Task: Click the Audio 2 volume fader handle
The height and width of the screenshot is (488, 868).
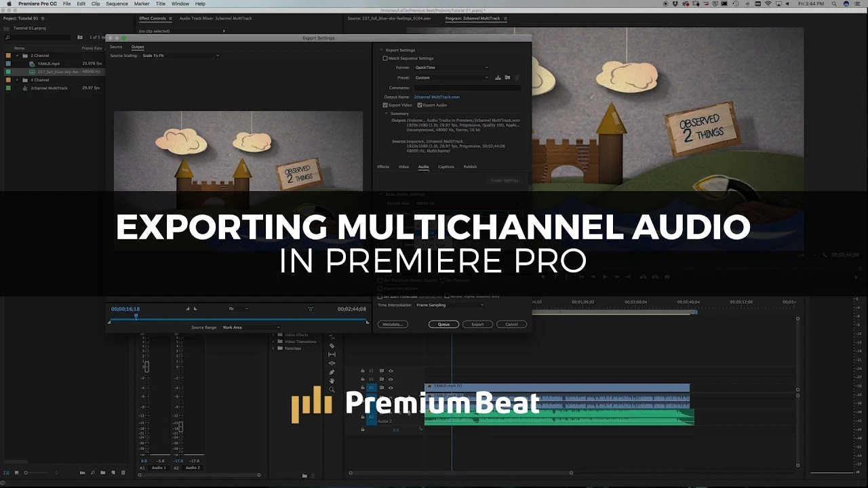Action: coord(180,426)
